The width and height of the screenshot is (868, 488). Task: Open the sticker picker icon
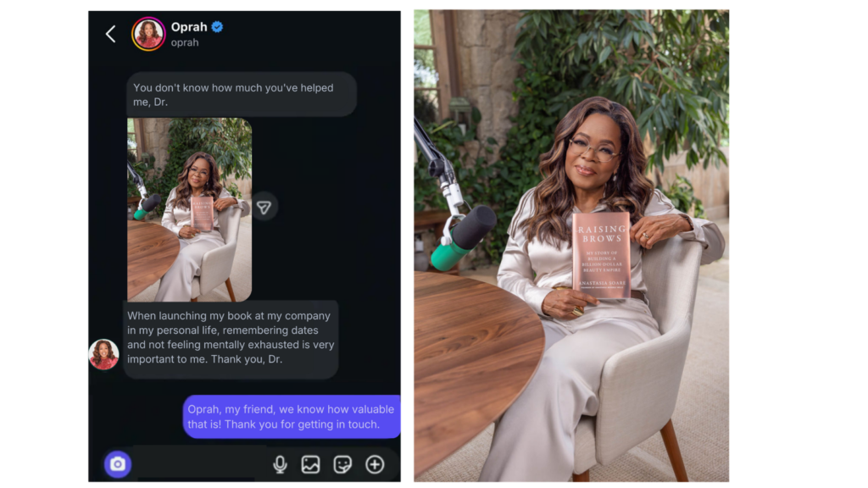click(342, 464)
